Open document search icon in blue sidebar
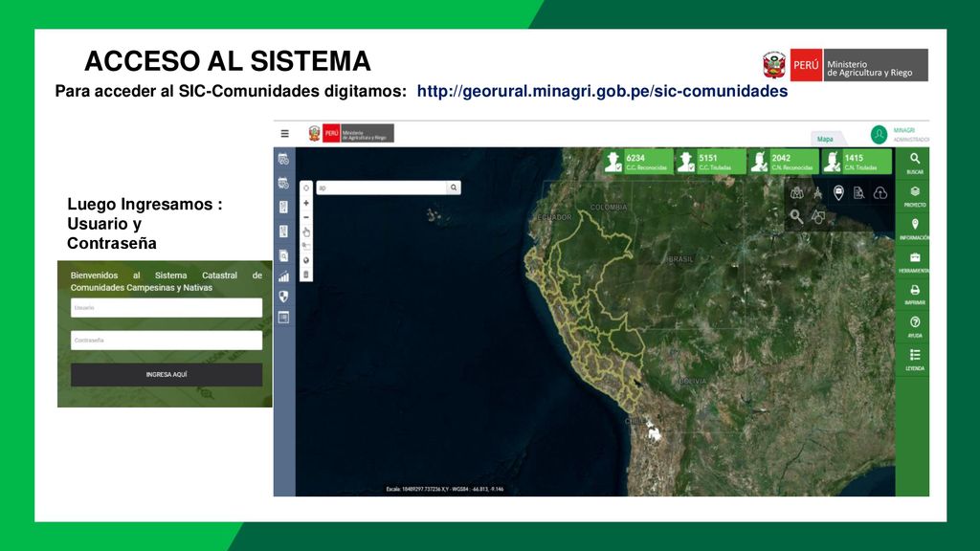The height and width of the screenshot is (551, 980). click(283, 255)
